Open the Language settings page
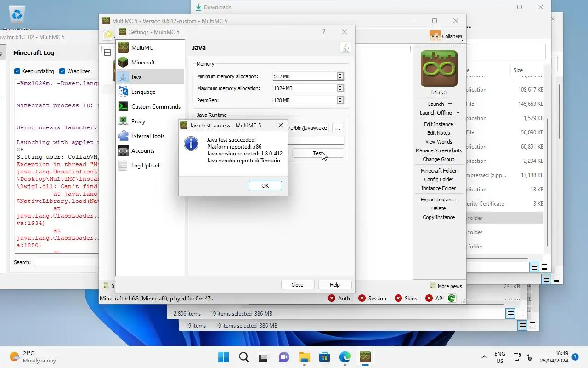The image size is (588, 368). tap(150, 92)
